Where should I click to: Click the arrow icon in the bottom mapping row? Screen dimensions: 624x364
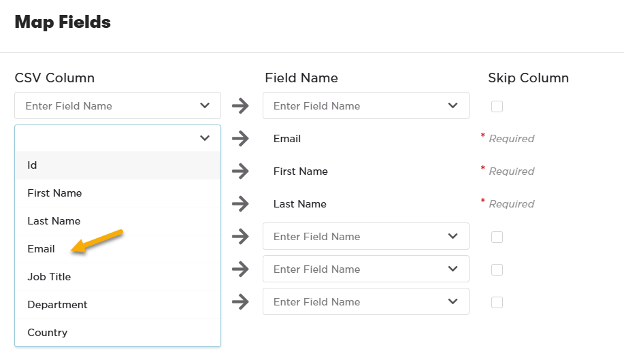(240, 302)
